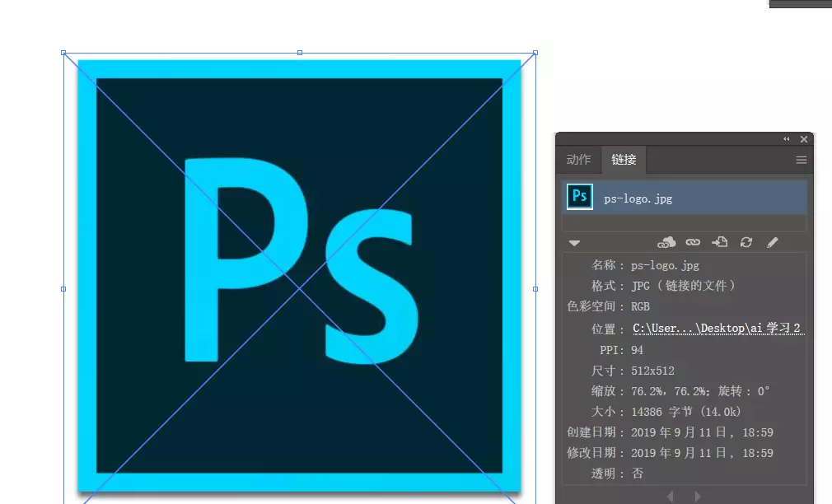
Task: Switch to the 动作 tab
Action: (578, 160)
